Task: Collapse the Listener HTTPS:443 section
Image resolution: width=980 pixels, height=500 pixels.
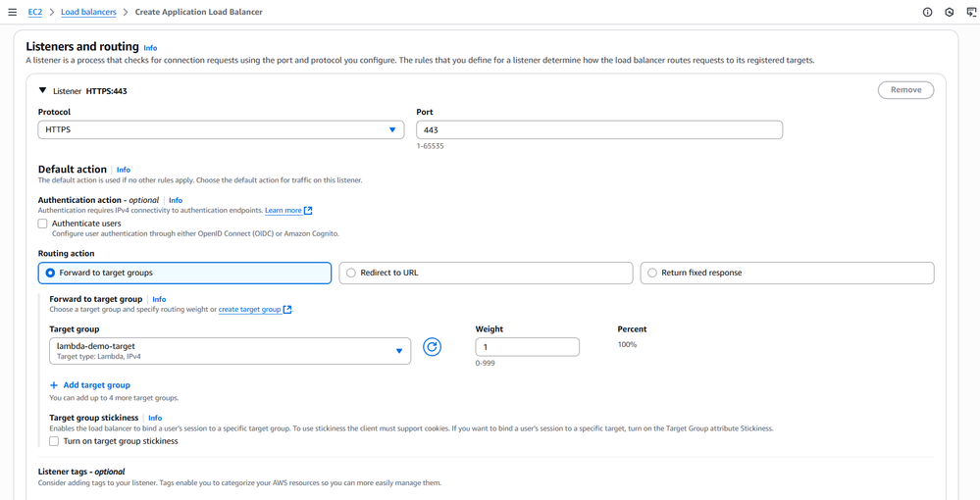Action: coord(43,90)
